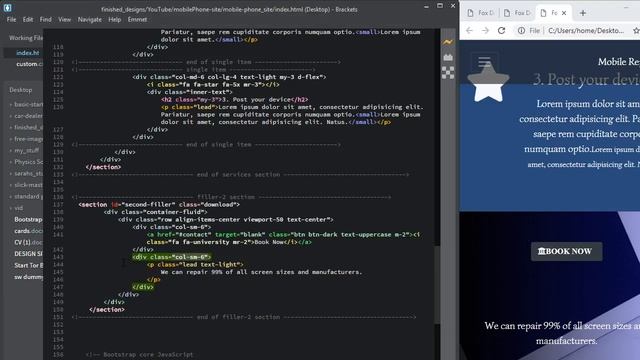Open the Start Tor Browser file in tree

click(x=28, y=265)
